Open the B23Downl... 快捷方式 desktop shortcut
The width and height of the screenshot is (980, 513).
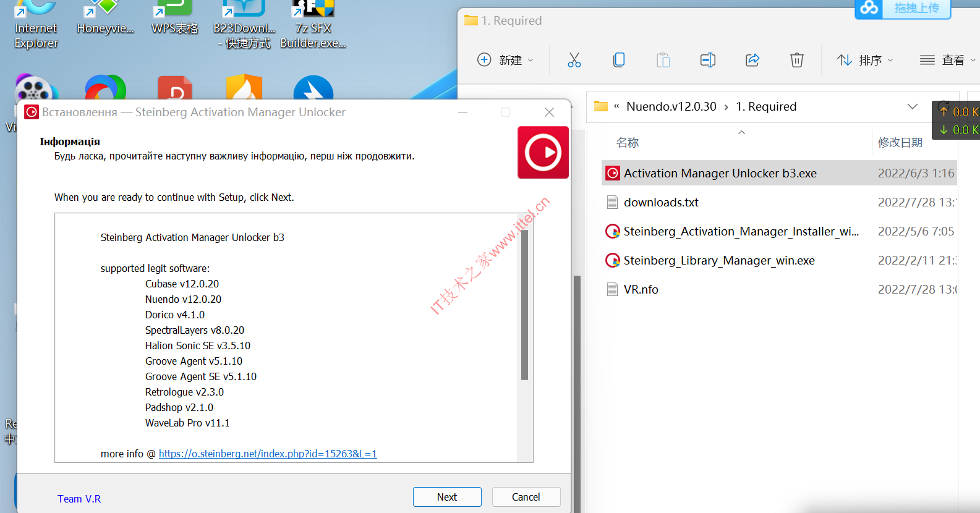coord(245,25)
